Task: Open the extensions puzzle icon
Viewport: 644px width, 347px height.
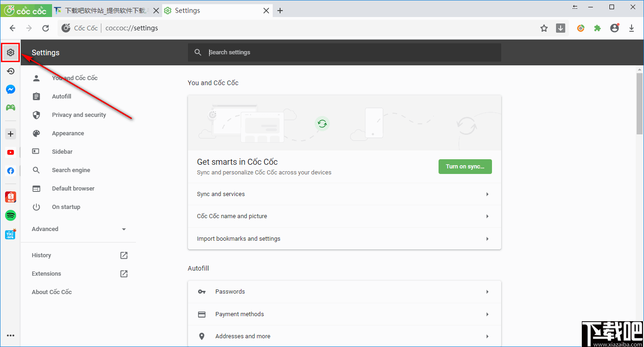Action: pyautogui.click(x=597, y=29)
